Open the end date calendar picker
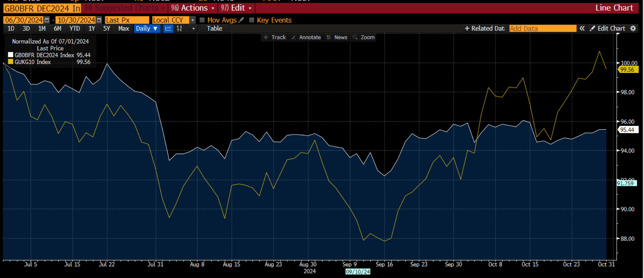 pos(99,20)
